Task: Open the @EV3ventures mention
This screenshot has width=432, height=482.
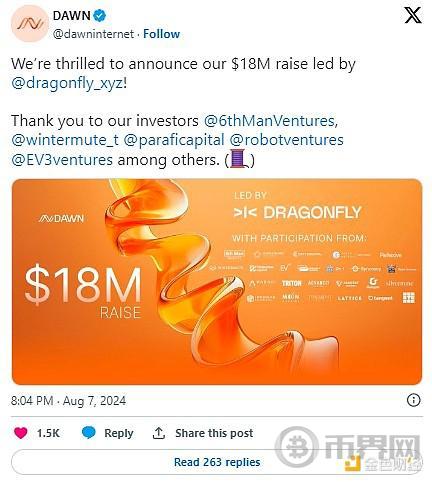Action: 62,160
